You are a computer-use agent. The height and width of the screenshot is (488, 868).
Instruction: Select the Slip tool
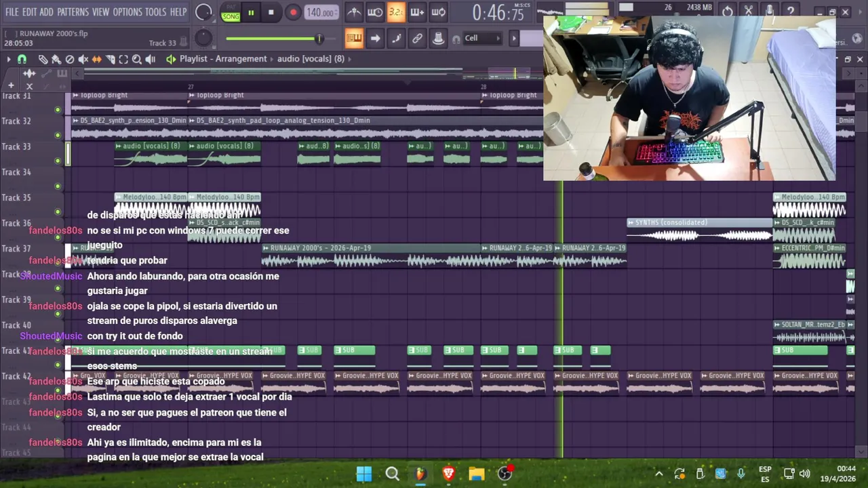pos(96,60)
